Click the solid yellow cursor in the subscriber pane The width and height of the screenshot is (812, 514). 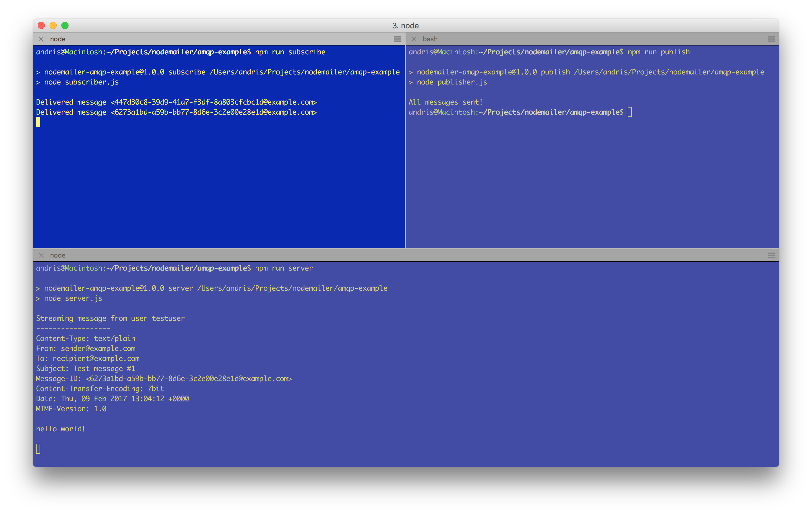click(x=38, y=122)
